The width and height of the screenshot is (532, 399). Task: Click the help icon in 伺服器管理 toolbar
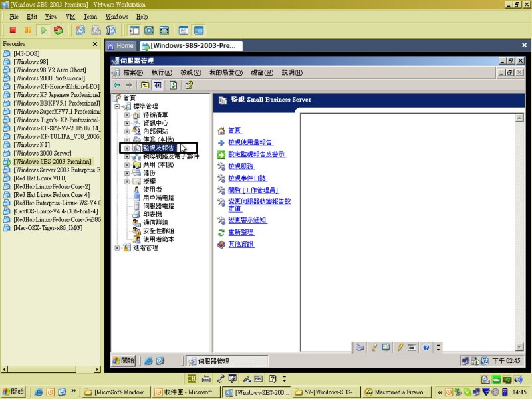click(x=189, y=85)
